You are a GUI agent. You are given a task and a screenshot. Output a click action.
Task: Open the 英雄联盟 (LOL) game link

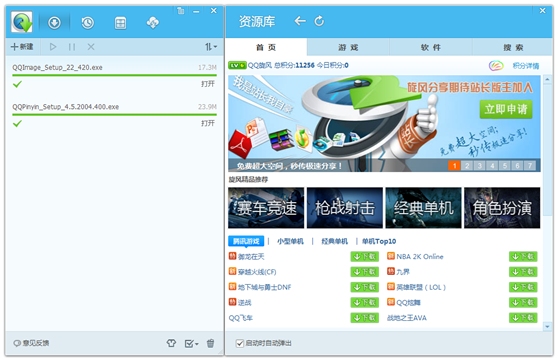click(421, 287)
